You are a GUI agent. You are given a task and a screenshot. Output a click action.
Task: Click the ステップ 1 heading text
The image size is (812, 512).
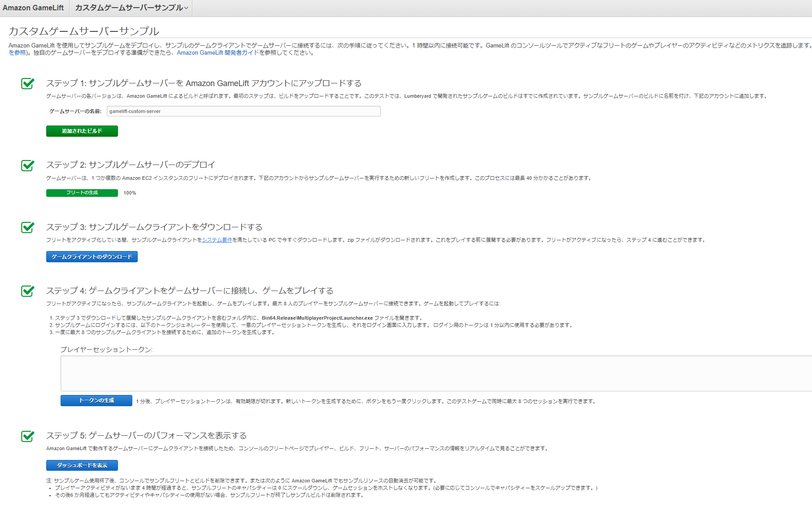click(x=204, y=83)
